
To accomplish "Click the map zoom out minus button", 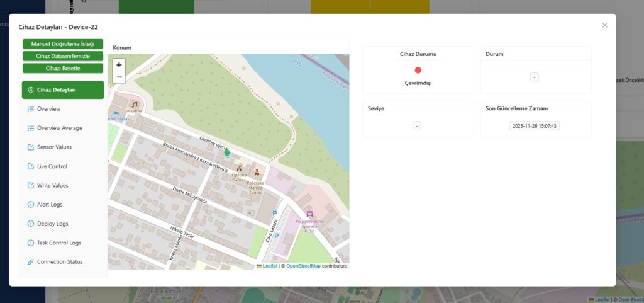I will pyautogui.click(x=119, y=77).
